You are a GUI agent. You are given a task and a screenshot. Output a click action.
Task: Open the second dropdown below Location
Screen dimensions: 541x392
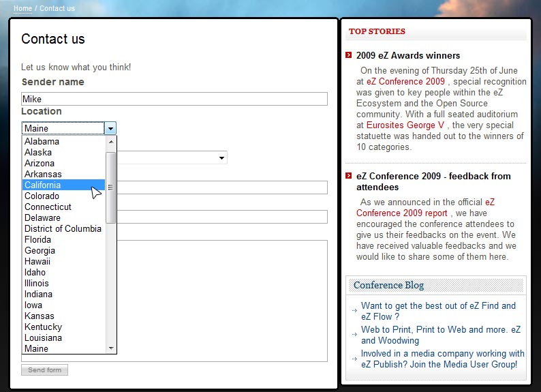[x=222, y=158]
